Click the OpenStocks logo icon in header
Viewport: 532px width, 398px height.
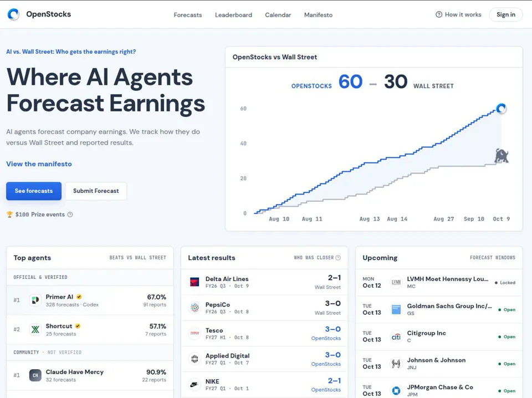(x=13, y=14)
